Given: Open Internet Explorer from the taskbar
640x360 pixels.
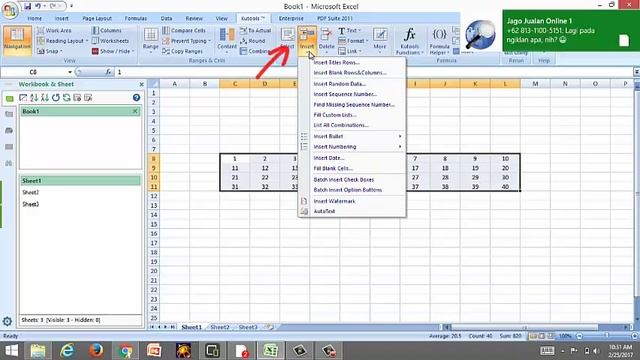Looking at the screenshot, I should pos(67,350).
